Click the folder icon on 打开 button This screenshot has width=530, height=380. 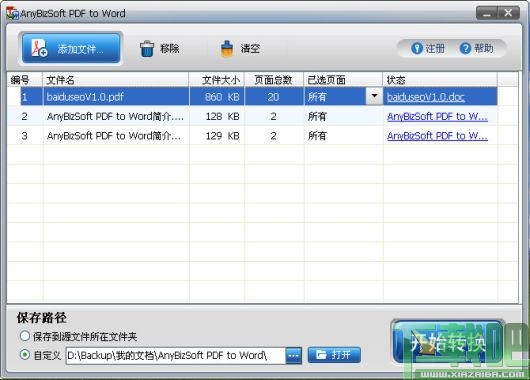click(x=321, y=355)
